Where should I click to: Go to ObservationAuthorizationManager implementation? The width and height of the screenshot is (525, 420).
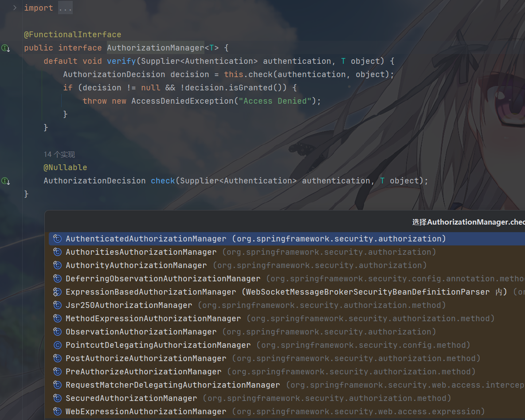[141, 332]
